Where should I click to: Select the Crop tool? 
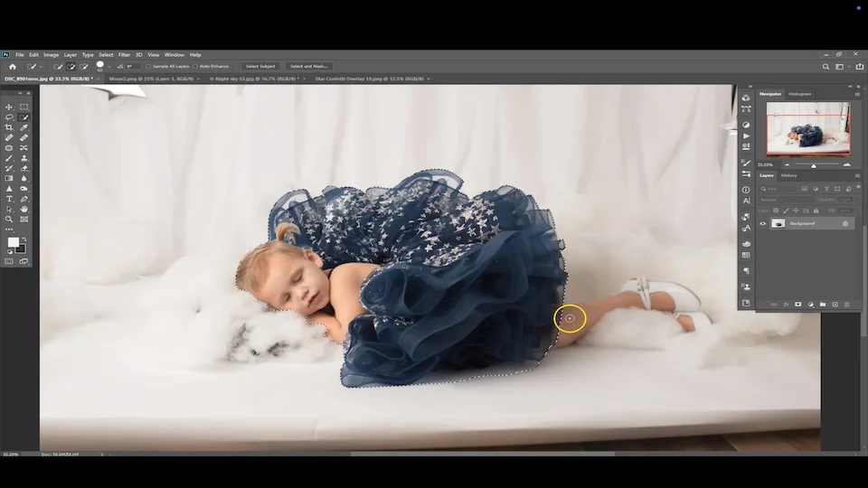click(x=9, y=127)
